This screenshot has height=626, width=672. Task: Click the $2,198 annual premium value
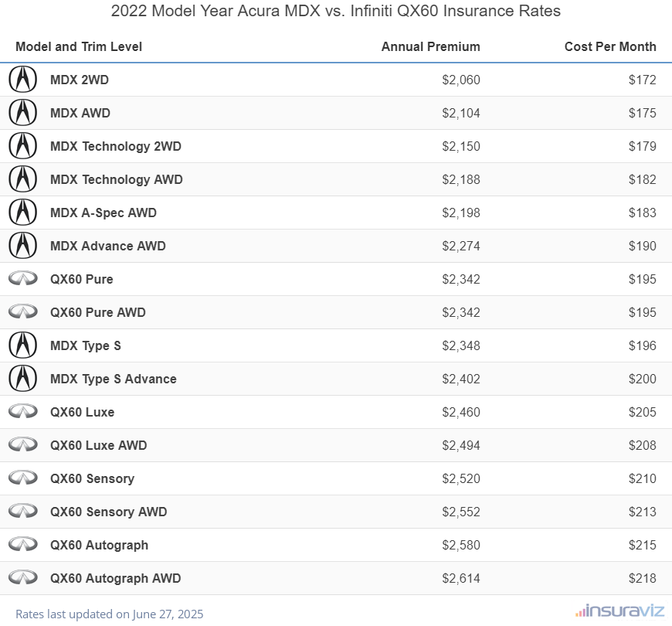click(461, 213)
